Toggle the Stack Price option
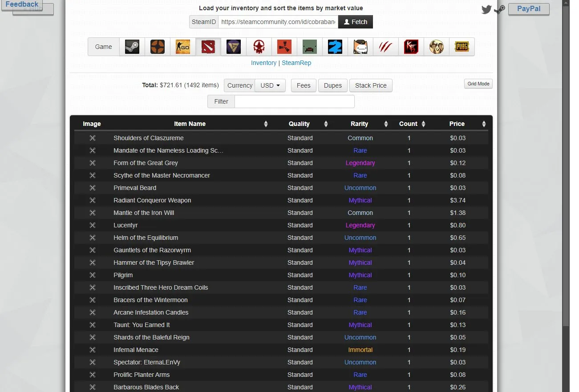The width and height of the screenshot is (579, 392). (371, 85)
